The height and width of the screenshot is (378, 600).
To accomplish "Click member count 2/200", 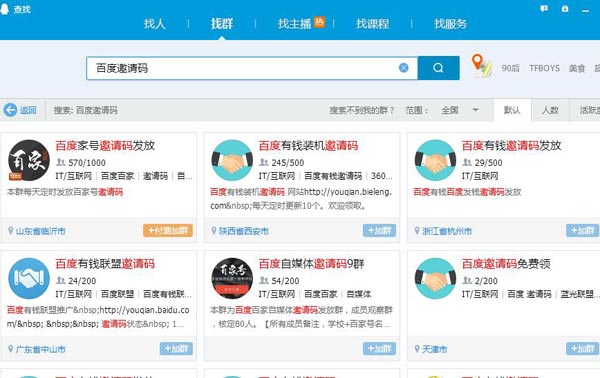I will [x=486, y=281].
